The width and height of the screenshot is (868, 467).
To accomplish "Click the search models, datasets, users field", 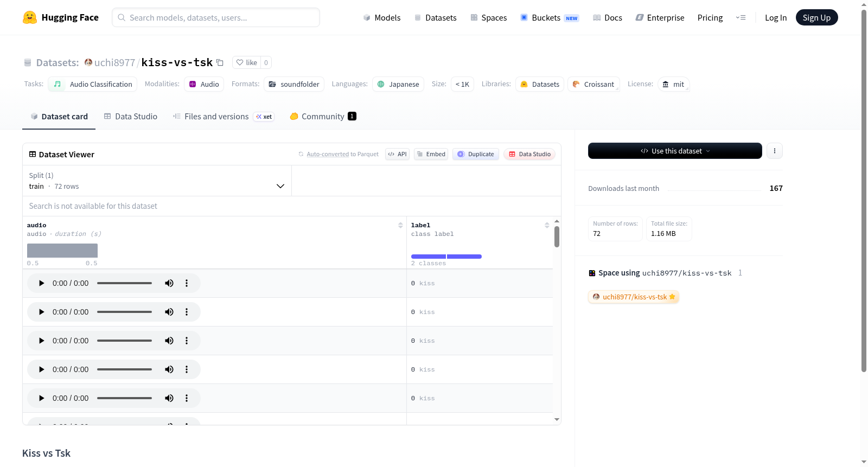I will (x=216, y=17).
